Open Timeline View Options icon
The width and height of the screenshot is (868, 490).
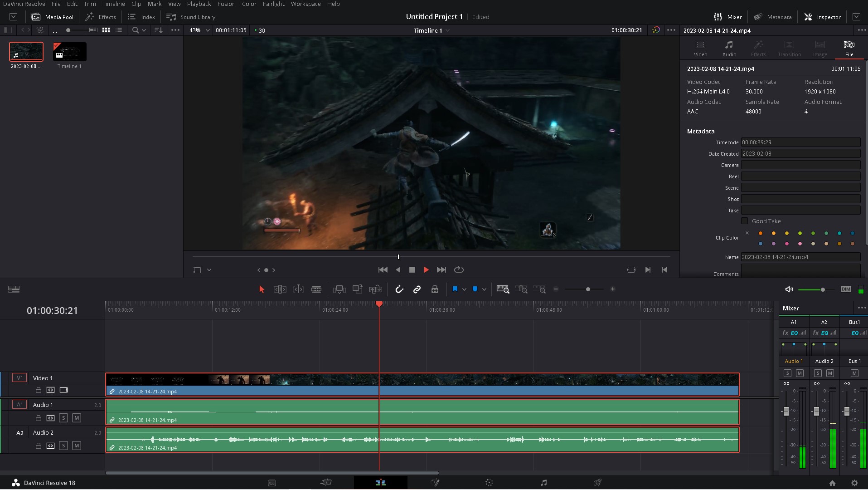[14, 289]
